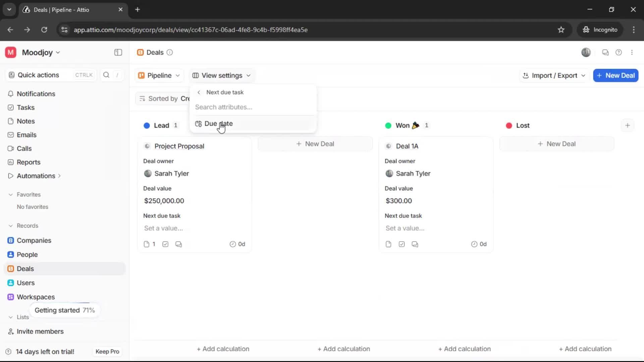Open the View settings dropdown

(x=221, y=75)
